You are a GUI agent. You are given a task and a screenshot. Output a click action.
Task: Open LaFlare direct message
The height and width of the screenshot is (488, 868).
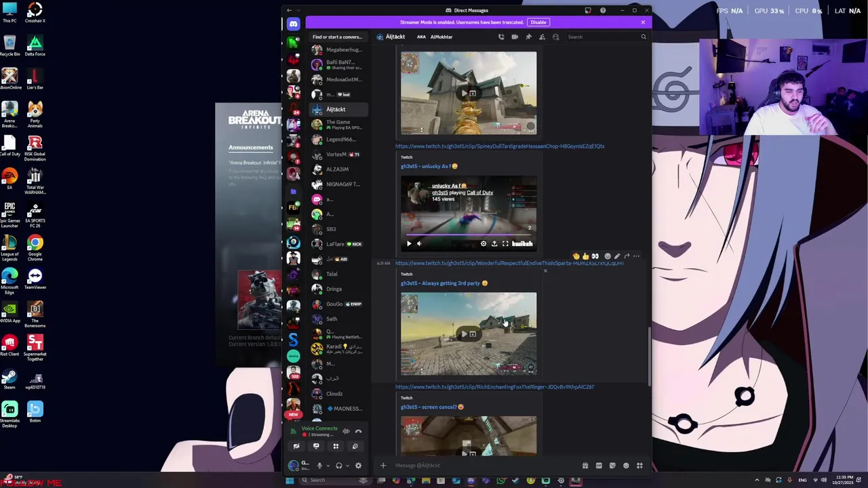[338, 244]
